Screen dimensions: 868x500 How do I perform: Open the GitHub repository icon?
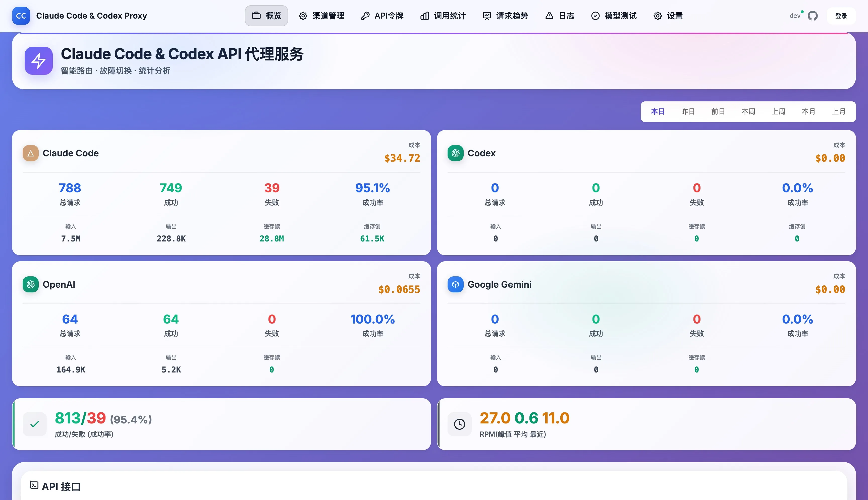tap(812, 16)
